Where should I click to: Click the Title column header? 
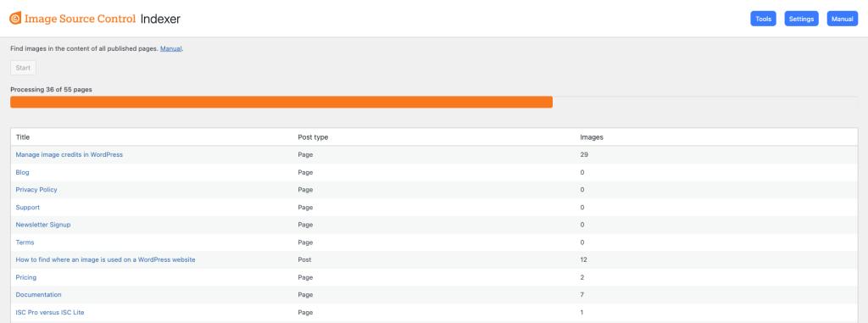[23, 136]
